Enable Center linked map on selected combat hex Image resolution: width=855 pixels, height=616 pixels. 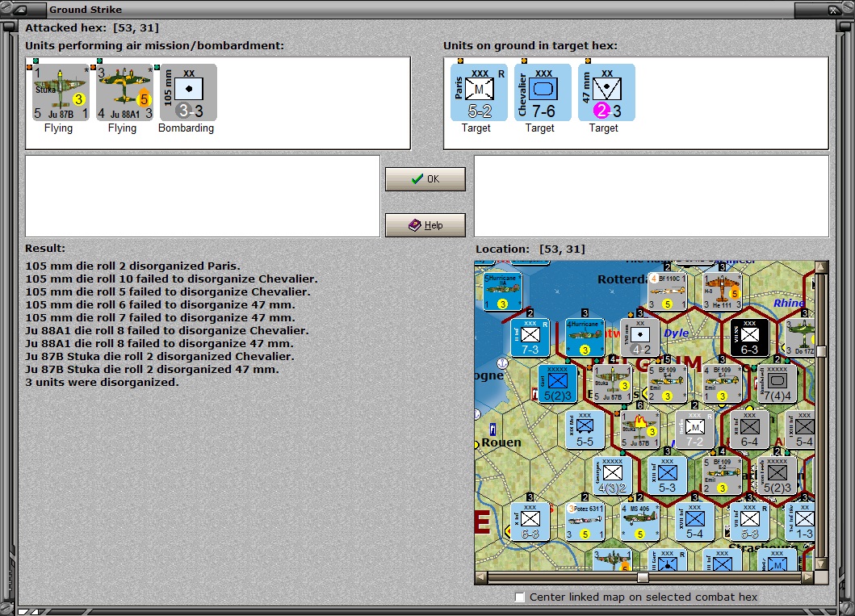(x=520, y=597)
